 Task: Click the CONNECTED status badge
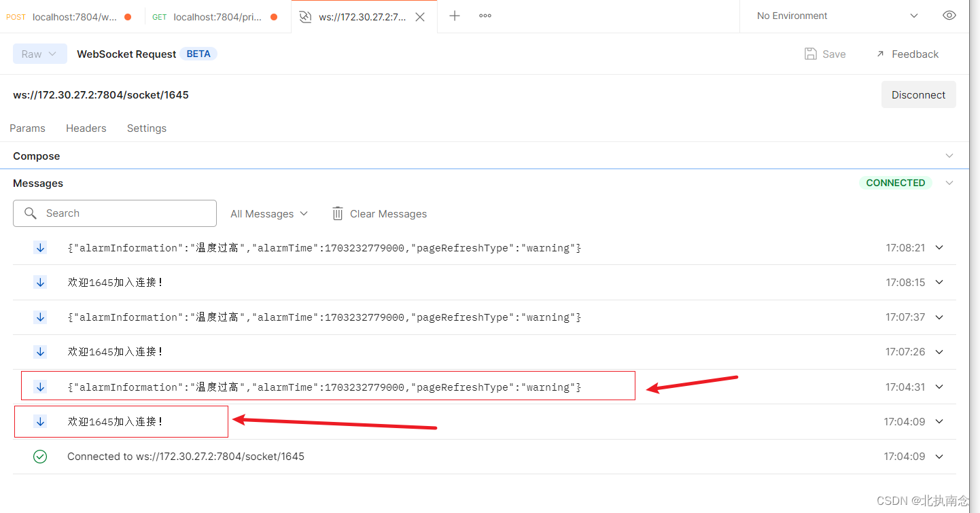coord(895,183)
